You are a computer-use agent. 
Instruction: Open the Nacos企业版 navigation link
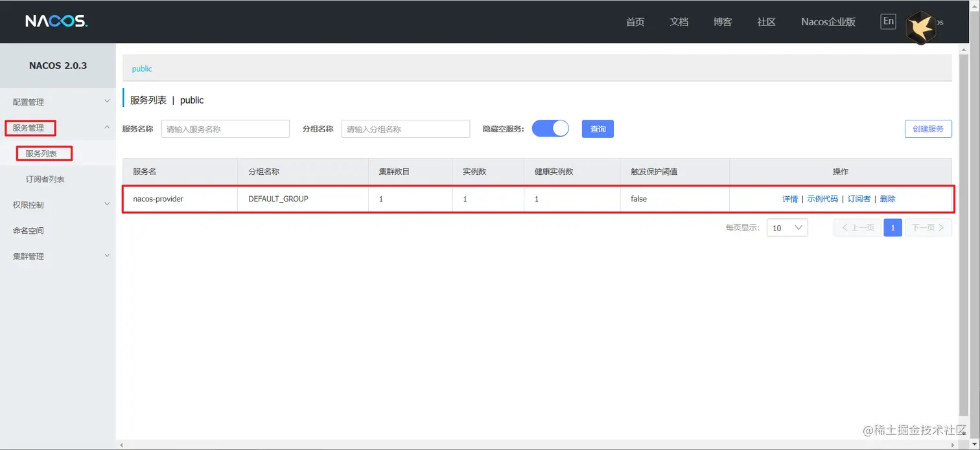pos(828,21)
